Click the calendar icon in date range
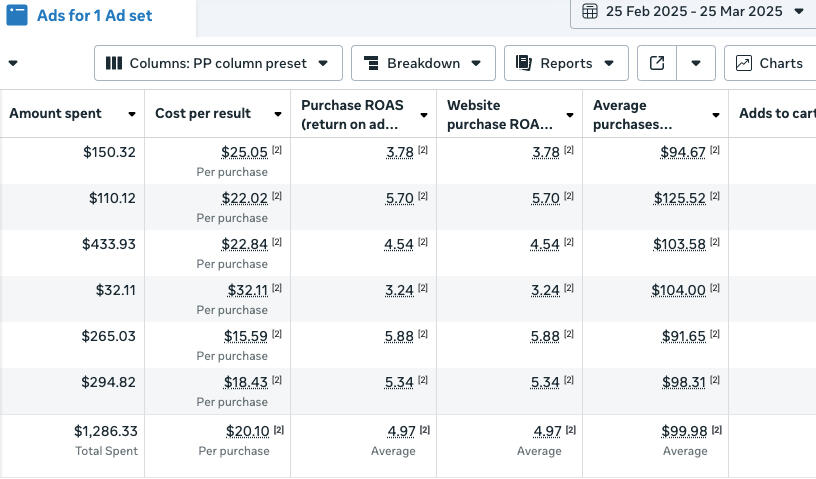816x479 pixels. pyautogui.click(x=590, y=11)
